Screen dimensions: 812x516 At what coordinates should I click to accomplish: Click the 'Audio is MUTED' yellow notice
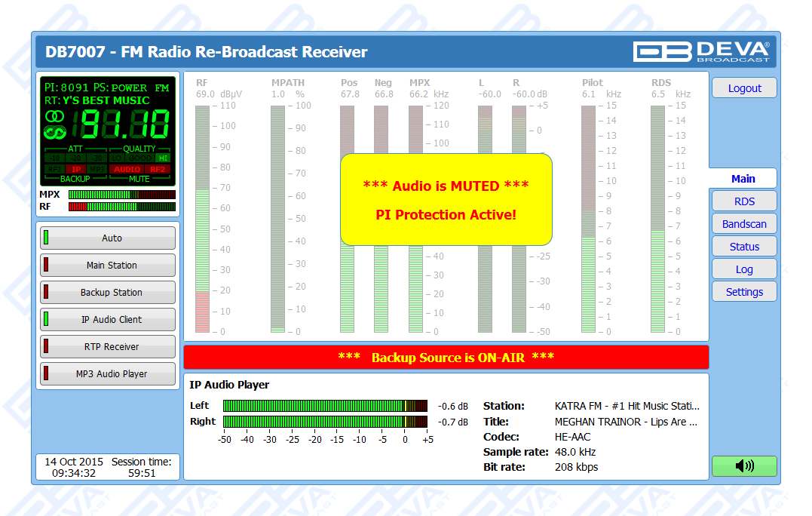click(446, 200)
